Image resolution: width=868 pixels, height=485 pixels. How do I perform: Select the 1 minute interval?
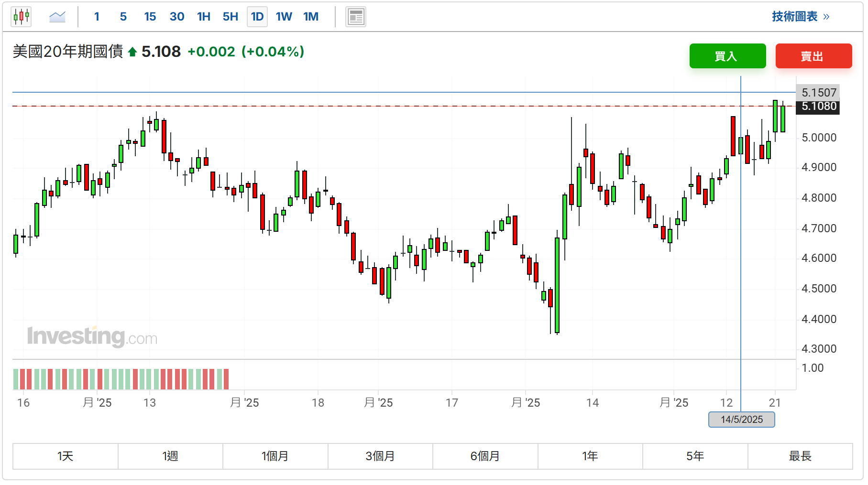coord(97,17)
